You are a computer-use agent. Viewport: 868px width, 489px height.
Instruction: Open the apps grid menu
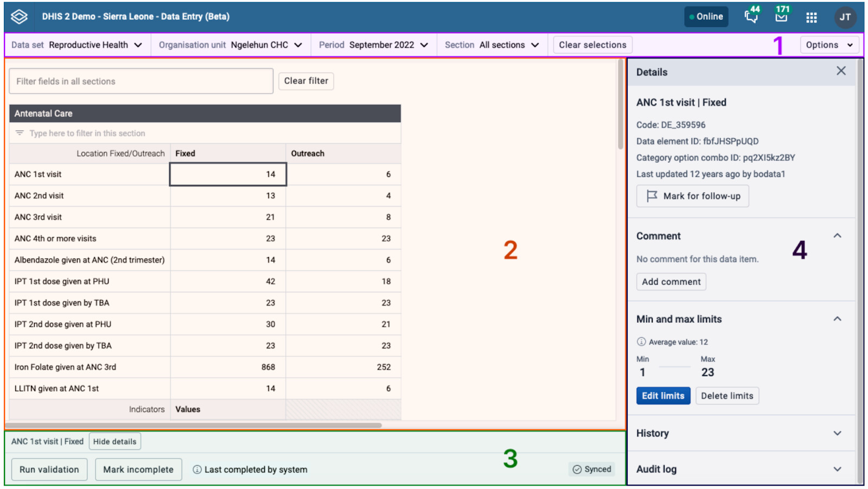[x=812, y=17]
